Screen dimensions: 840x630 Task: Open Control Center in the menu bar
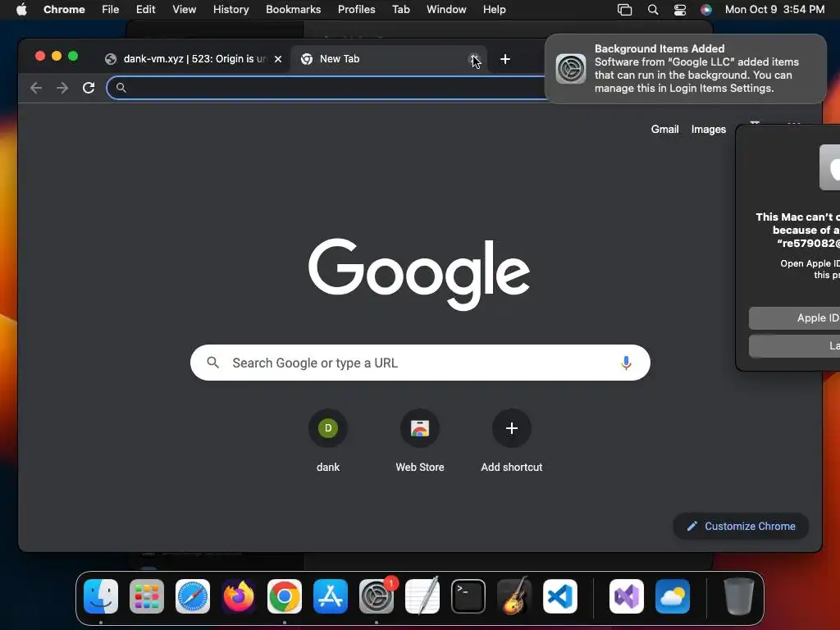[680, 10]
